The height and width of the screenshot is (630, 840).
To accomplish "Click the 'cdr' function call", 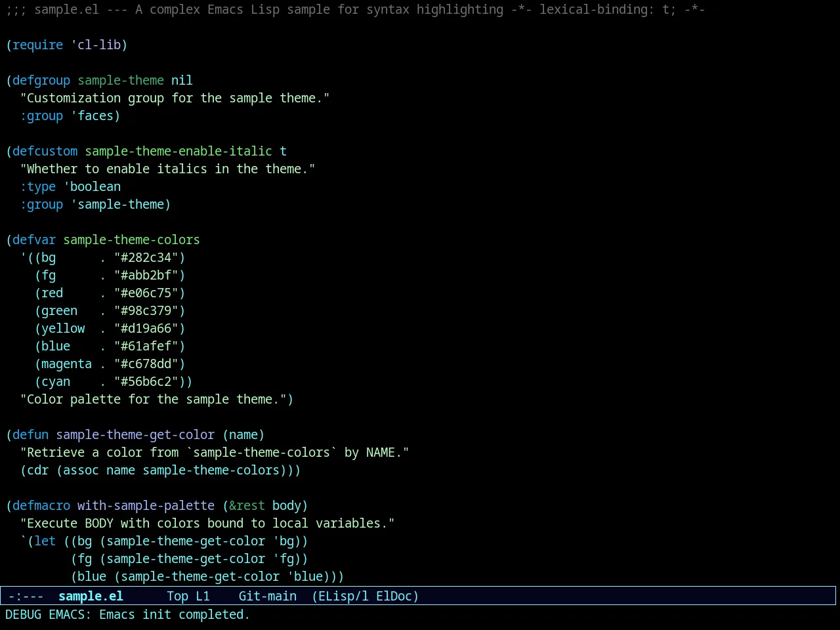I will [x=38, y=470].
